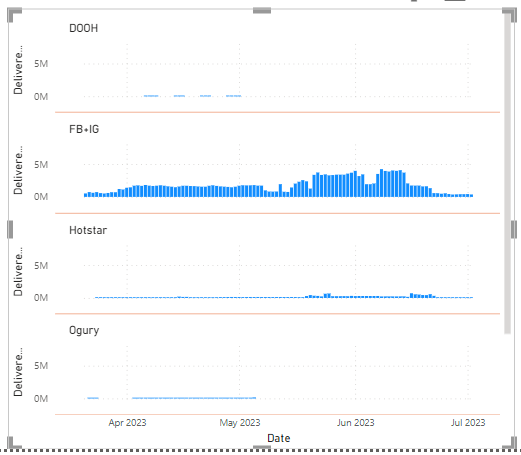Click the right-middle resize handle
This screenshot has height=455, width=521.
click(514, 229)
